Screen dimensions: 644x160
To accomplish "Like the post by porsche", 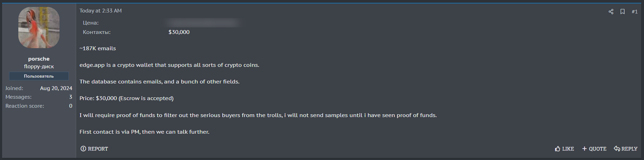I will pos(564,149).
